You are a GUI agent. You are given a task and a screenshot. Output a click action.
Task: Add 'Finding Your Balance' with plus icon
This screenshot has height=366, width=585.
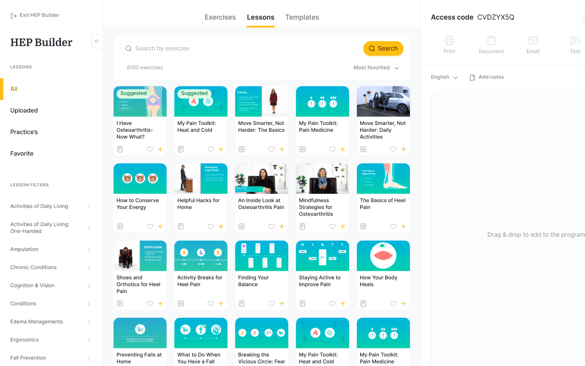coord(282,304)
